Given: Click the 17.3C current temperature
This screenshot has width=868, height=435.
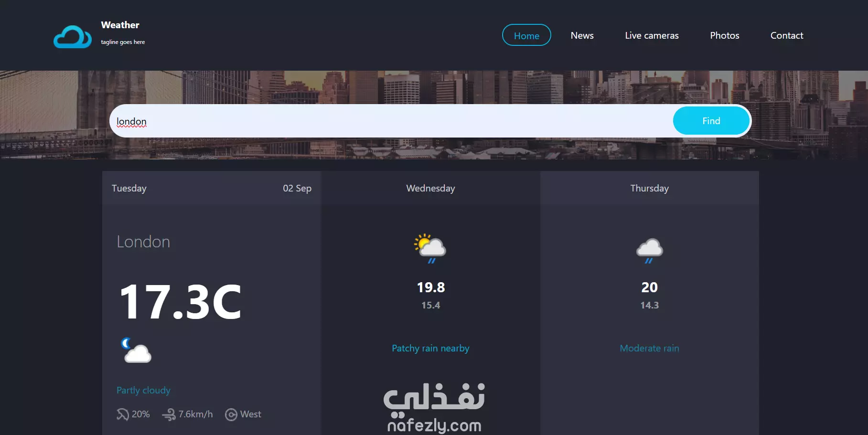Looking at the screenshot, I should (181, 302).
